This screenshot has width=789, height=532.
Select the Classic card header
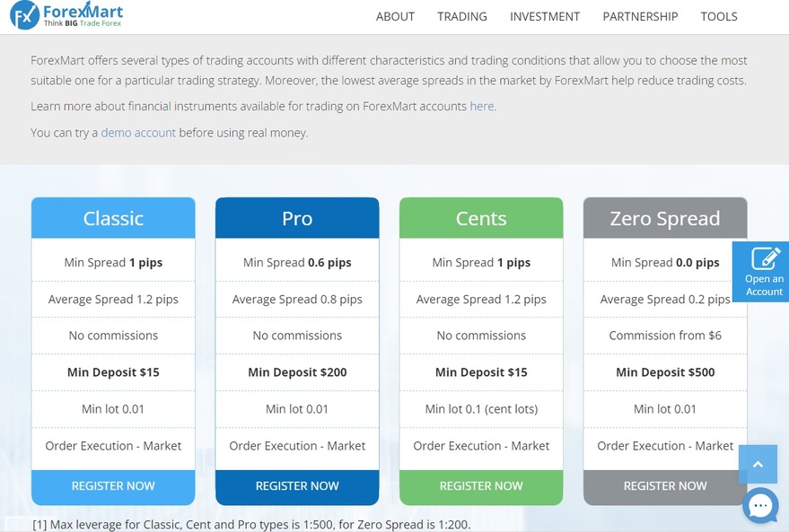point(113,218)
